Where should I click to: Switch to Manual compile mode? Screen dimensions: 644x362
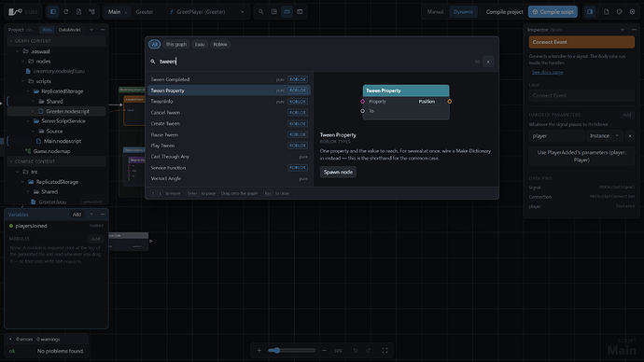coord(435,12)
